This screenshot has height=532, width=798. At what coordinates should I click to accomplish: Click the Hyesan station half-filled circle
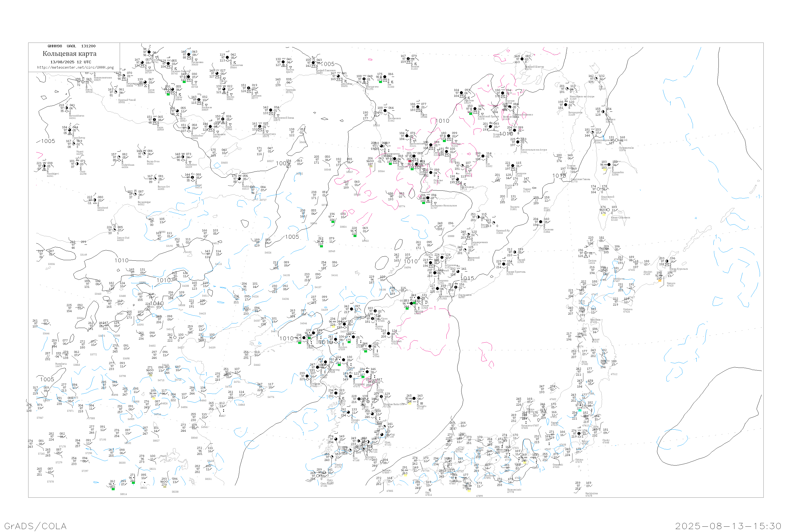[x=373, y=319]
